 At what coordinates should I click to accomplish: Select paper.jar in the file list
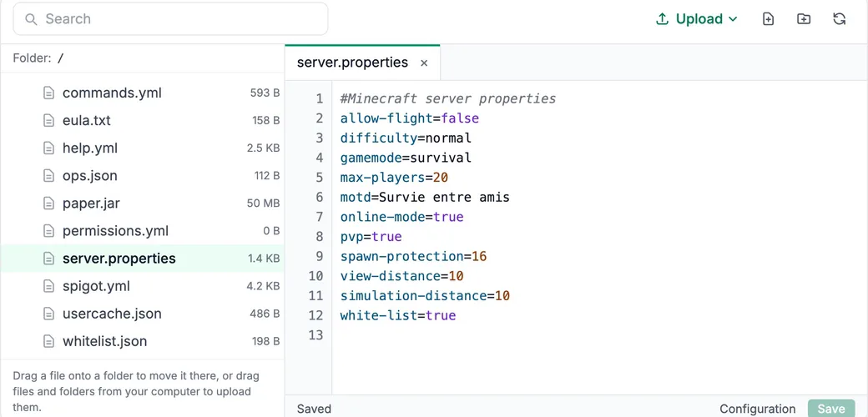point(142,203)
